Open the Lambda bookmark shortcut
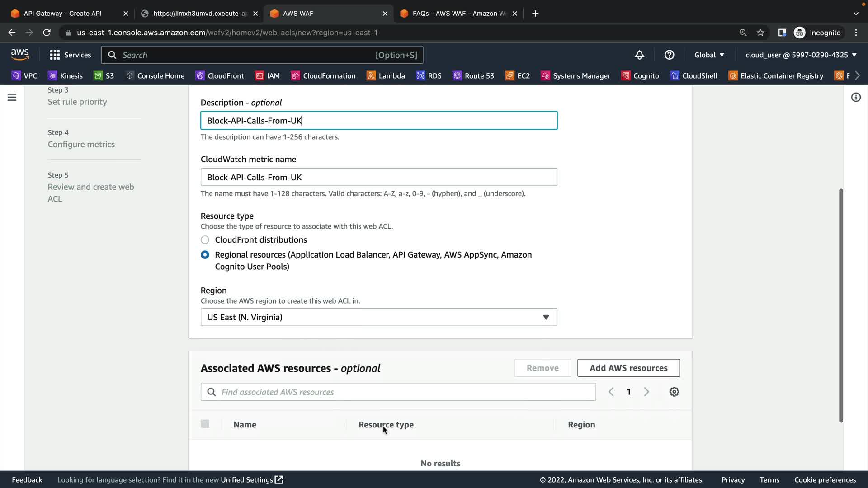 click(386, 76)
